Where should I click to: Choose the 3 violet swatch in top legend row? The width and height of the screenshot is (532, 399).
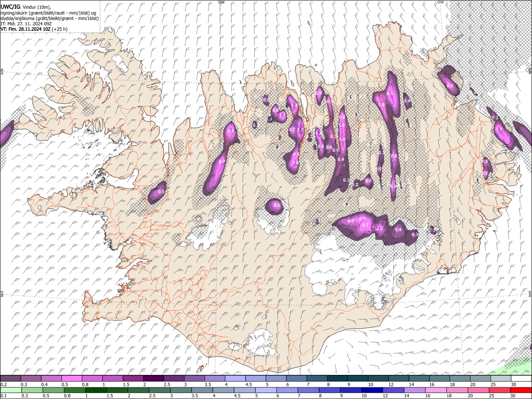pyautogui.click(x=195, y=379)
